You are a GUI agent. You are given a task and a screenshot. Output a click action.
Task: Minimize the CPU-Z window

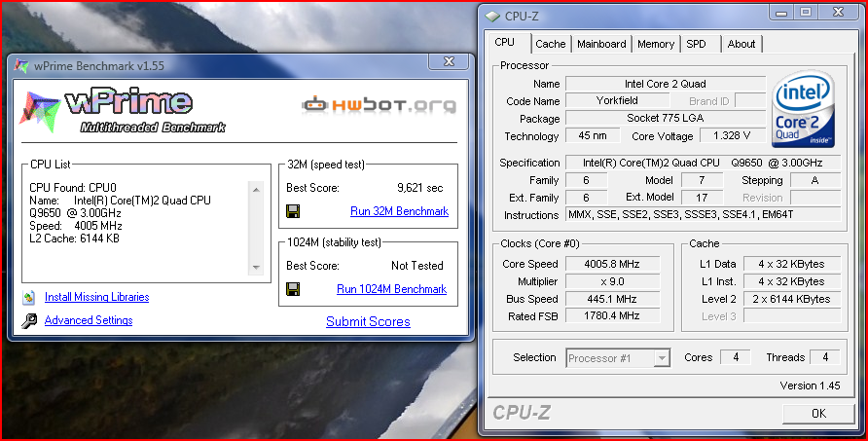click(x=781, y=13)
